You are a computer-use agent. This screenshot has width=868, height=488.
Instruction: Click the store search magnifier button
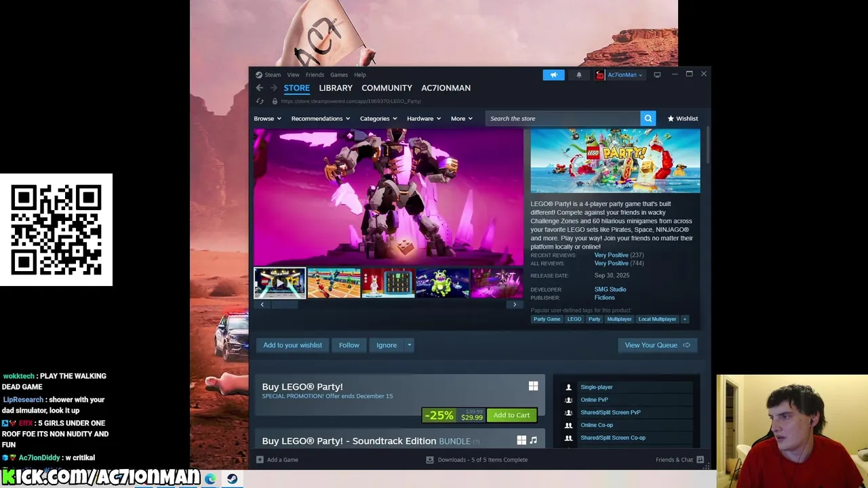(x=648, y=119)
